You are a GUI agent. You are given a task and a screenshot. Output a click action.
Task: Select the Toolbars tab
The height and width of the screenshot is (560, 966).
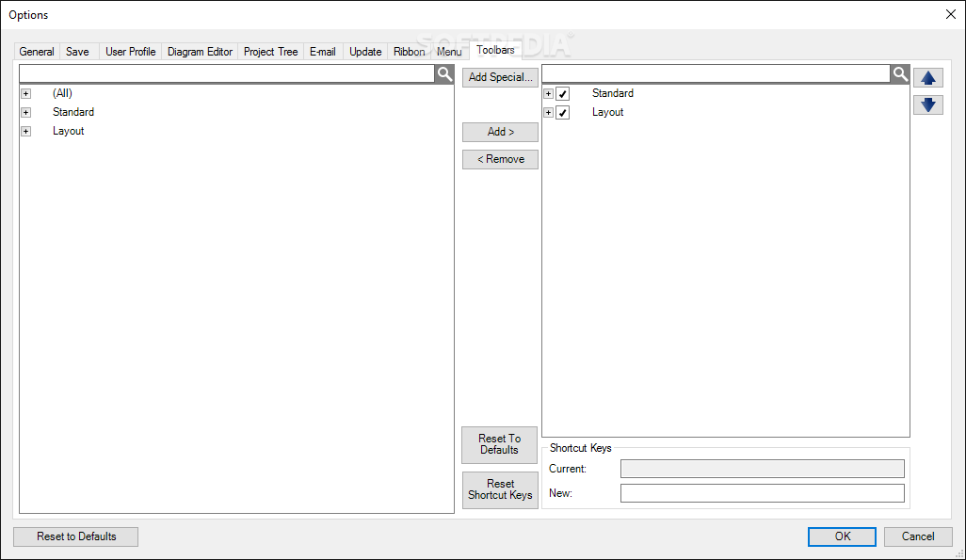click(x=495, y=50)
